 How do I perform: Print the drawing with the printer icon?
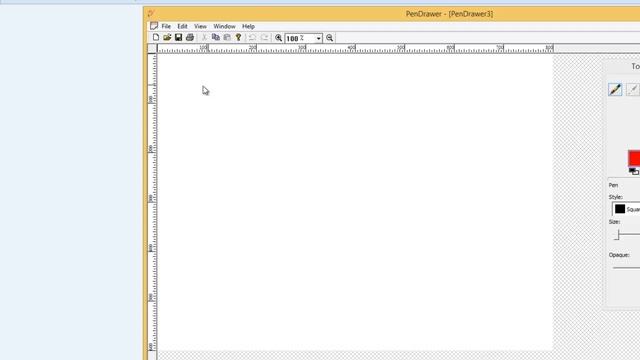coord(190,38)
